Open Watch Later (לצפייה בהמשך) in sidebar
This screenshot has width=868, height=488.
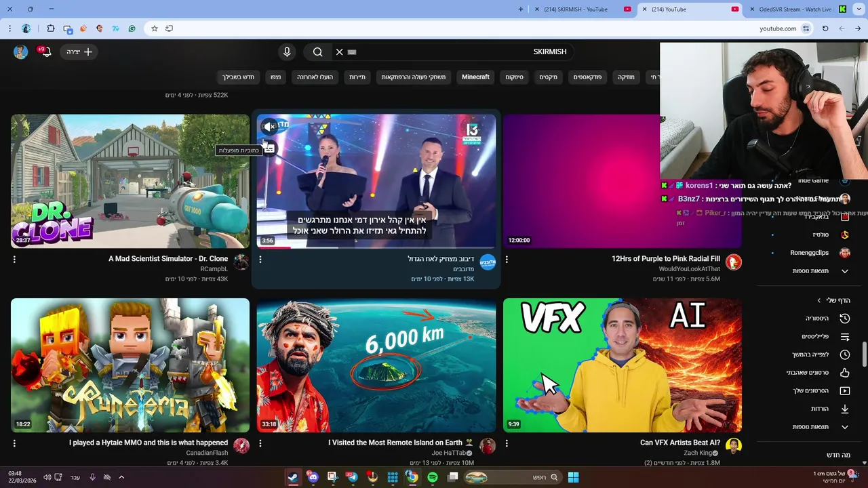pyautogui.click(x=810, y=354)
